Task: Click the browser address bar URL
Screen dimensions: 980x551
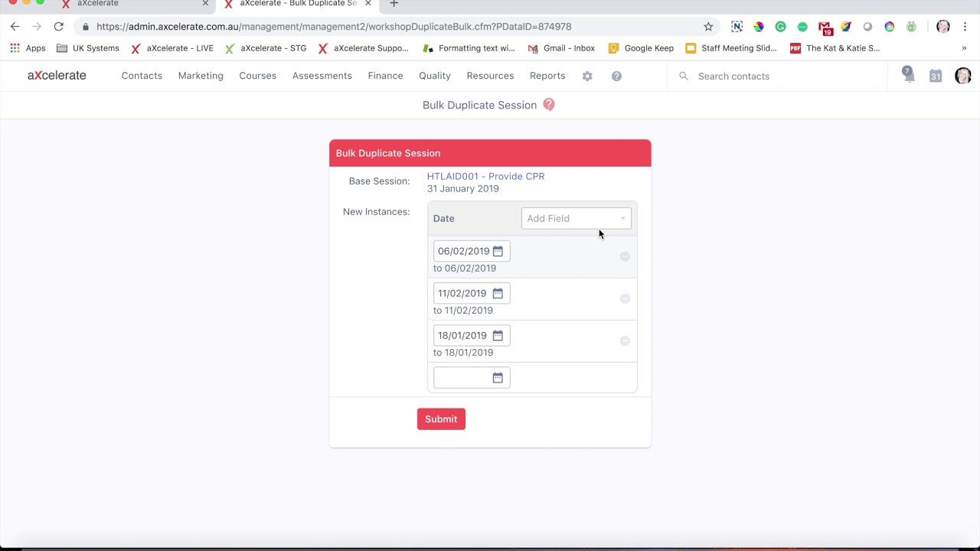Action: click(x=334, y=27)
